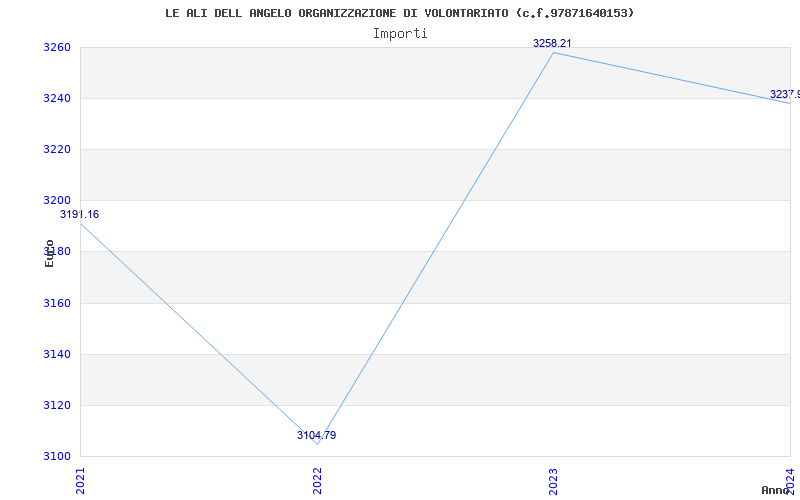800x500 pixels.
Task: Click x-axis year 2023
Action: pyautogui.click(x=554, y=481)
